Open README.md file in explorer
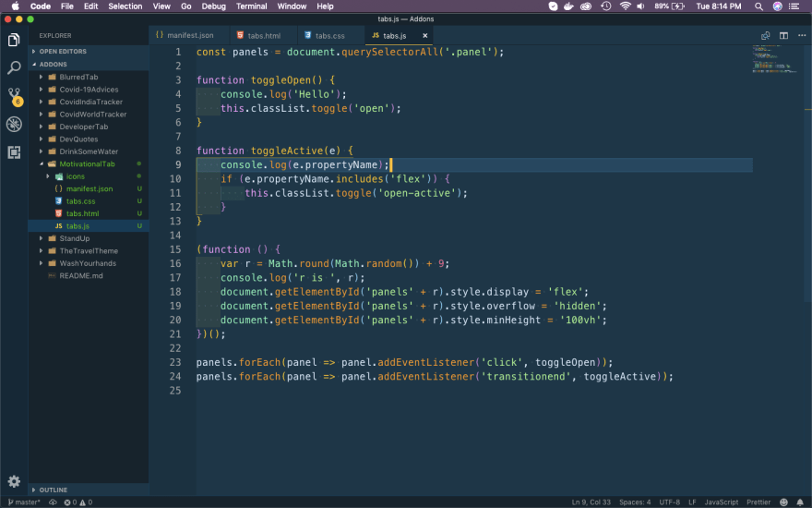 [x=89, y=276]
